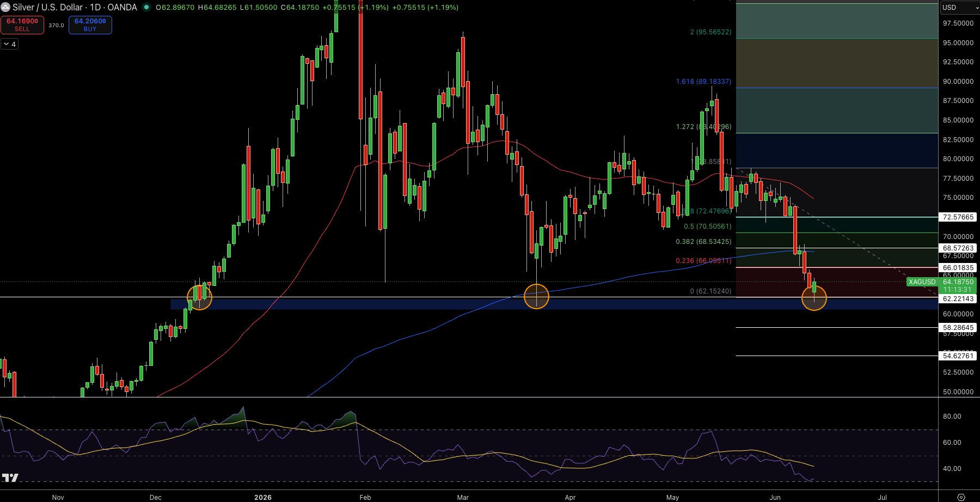Click the green market status dot
This screenshot has height=502, width=980.
tap(146, 7)
